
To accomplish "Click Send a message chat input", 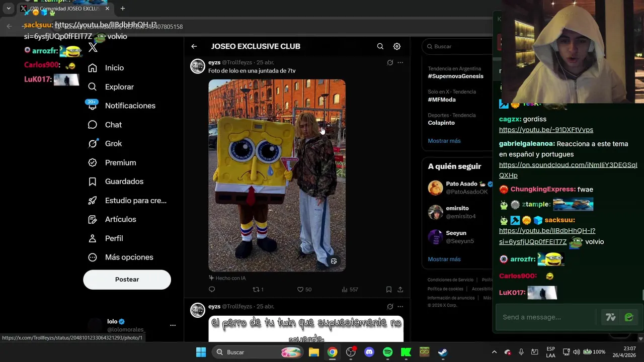I will pyautogui.click(x=548, y=317).
